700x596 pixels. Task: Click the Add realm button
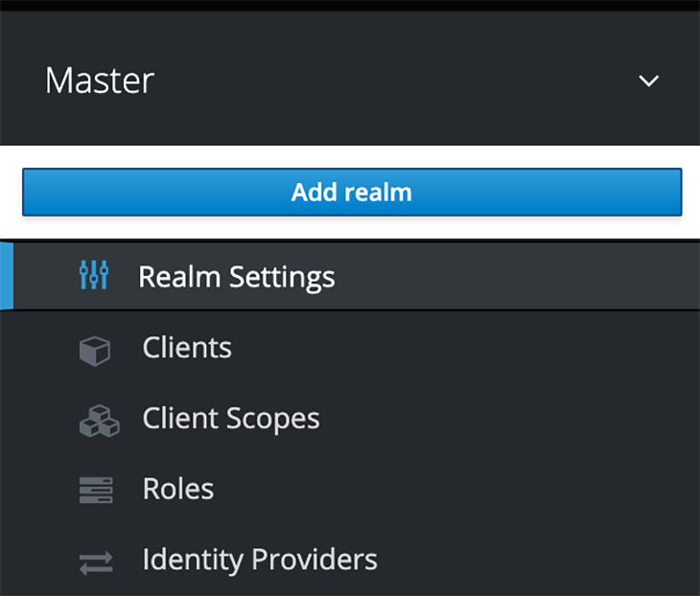[352, 192]
